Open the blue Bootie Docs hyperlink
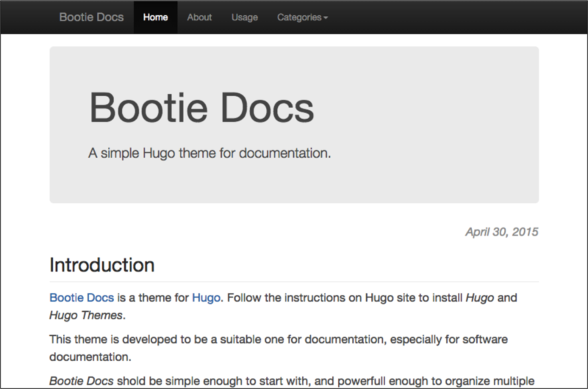The image size is (588, 389). point(81,298)
